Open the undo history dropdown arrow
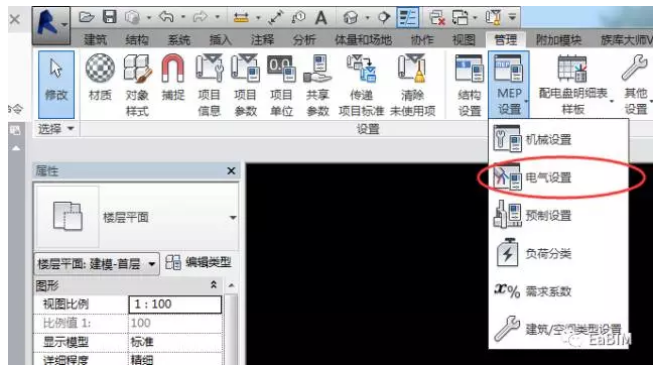 pyautogui.click(x=183, y=18)
